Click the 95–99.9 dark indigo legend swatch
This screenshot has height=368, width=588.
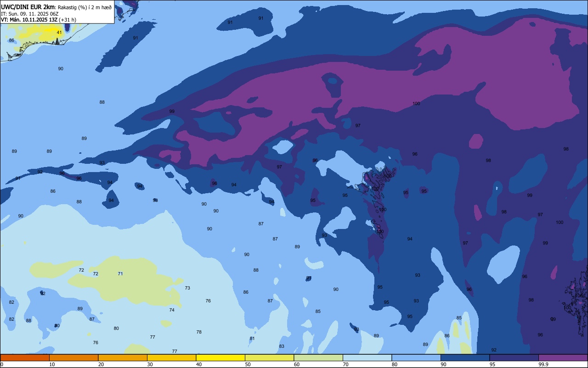[514, 357]
